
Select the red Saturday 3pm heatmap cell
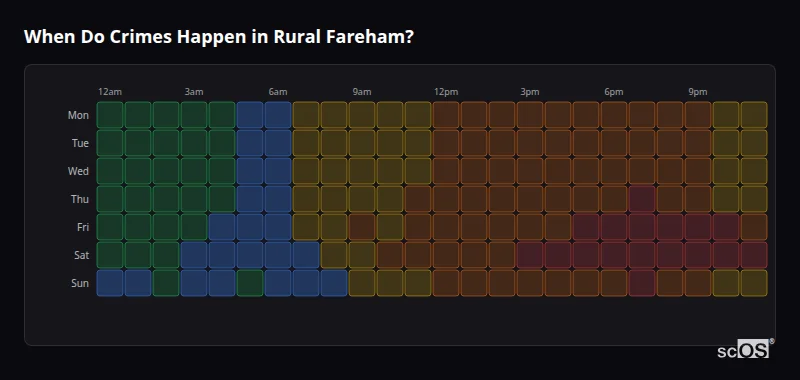click(x=530, y=255)
